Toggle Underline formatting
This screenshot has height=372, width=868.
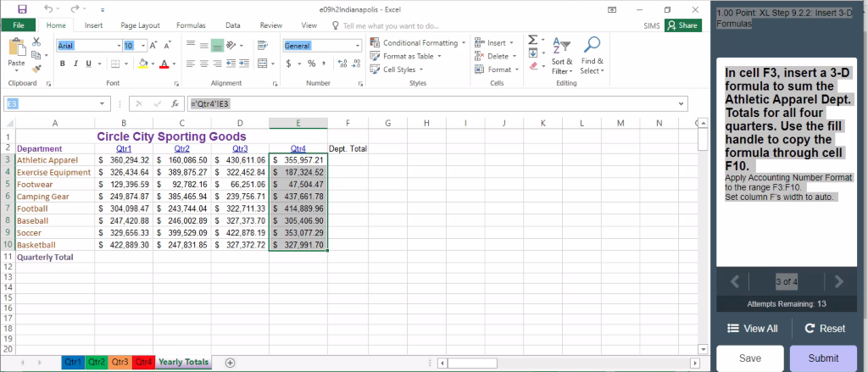88,64
